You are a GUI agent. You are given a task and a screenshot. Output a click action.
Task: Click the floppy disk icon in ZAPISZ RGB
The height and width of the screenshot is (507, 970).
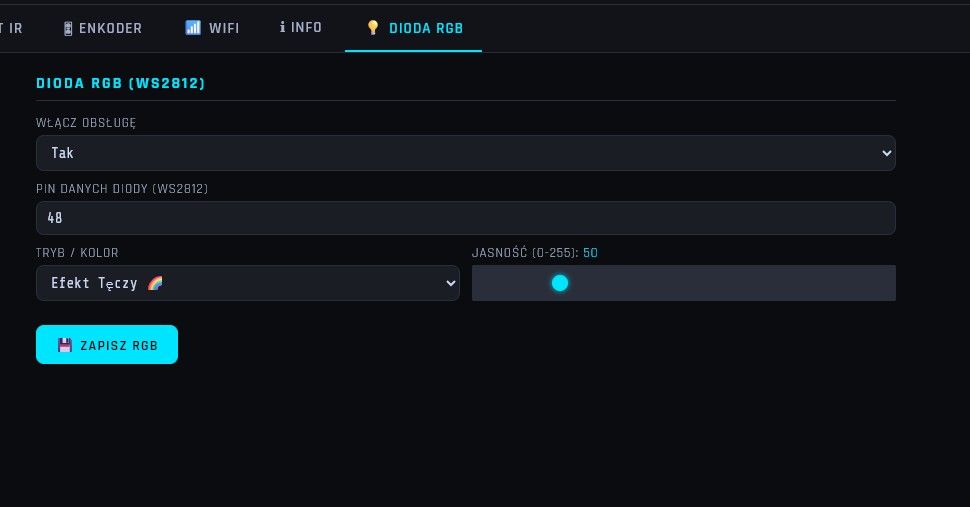(x=65, y=345)
